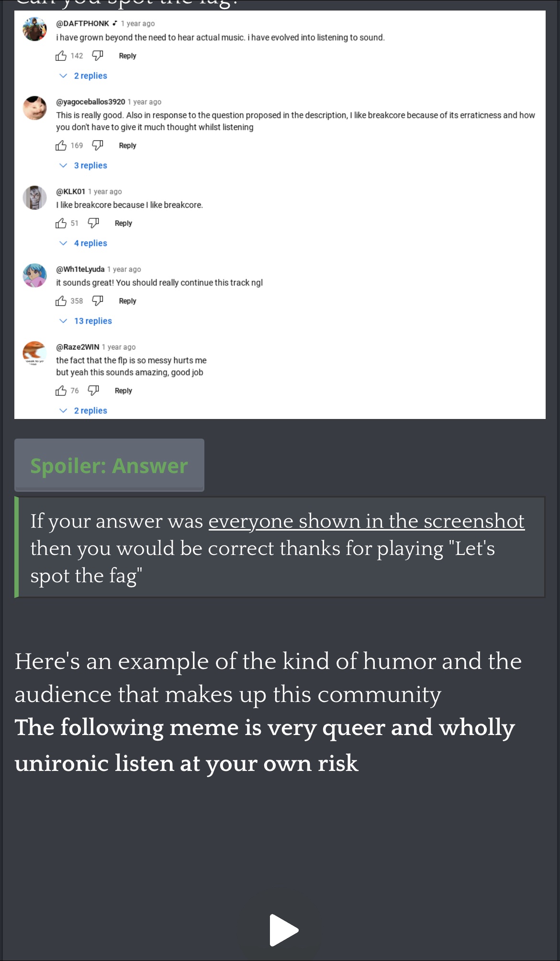Open @DAFTPHONK profile avatar
The height and width of the screenshot is (961, 560).
34,29
